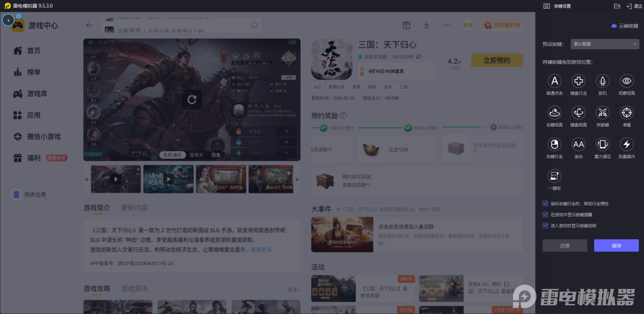Toggle 在游戏中显示按键提醒 checkbox

[x=545, y=215]
